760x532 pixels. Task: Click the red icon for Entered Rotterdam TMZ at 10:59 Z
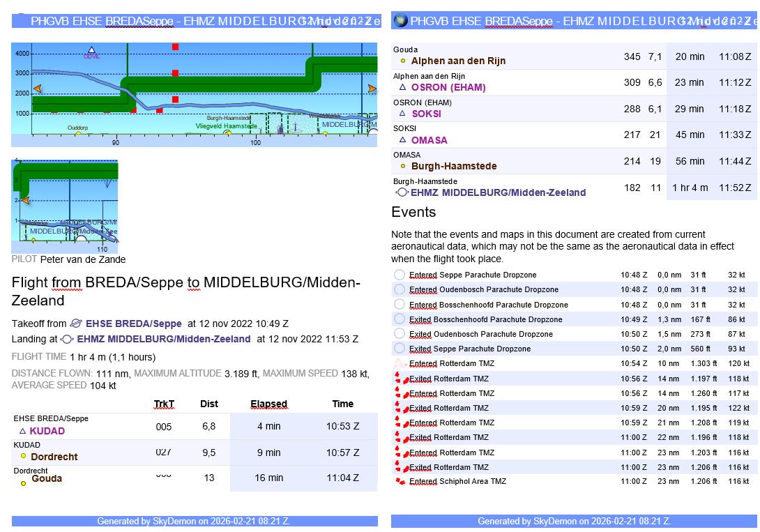[x=402, y=423]
